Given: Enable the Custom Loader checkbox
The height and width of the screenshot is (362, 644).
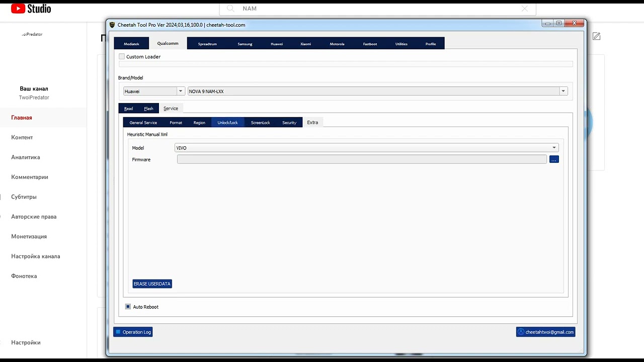Looking at the screenshot, I should [x=122, y=57].
